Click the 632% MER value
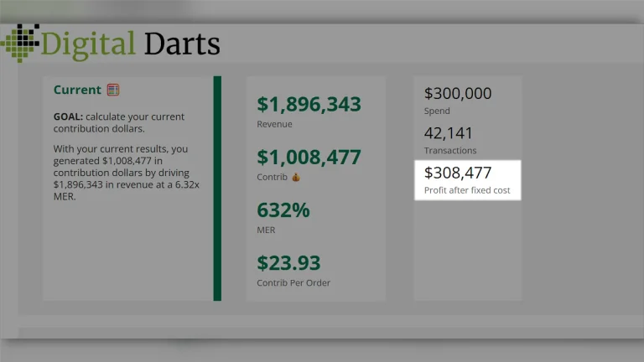This screenshot has width=644, height=362. [283, 210]
